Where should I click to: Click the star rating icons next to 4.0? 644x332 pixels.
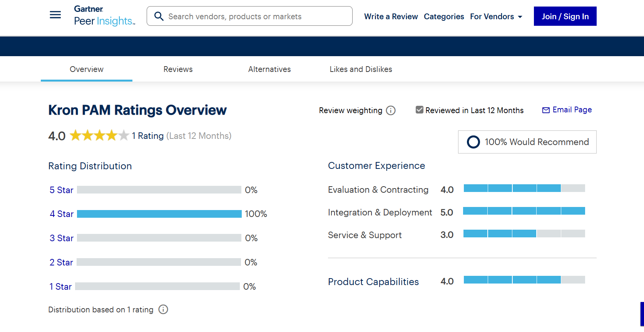[99, 135]
